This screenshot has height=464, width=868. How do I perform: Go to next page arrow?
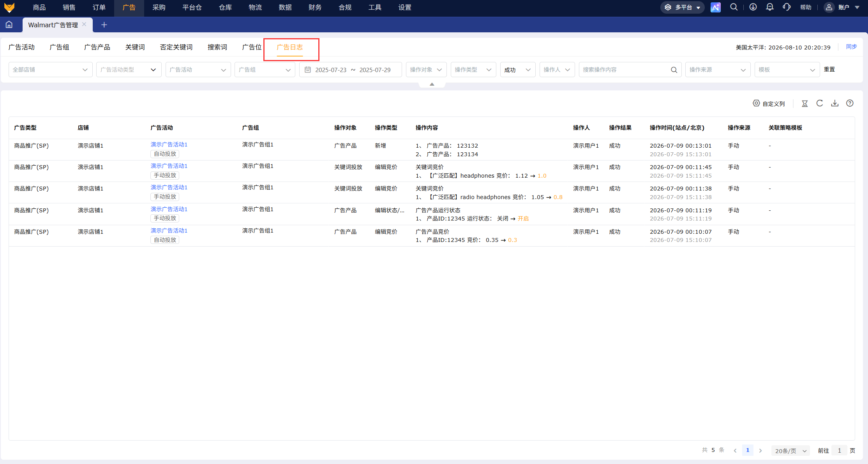click(x=760, y=451)
